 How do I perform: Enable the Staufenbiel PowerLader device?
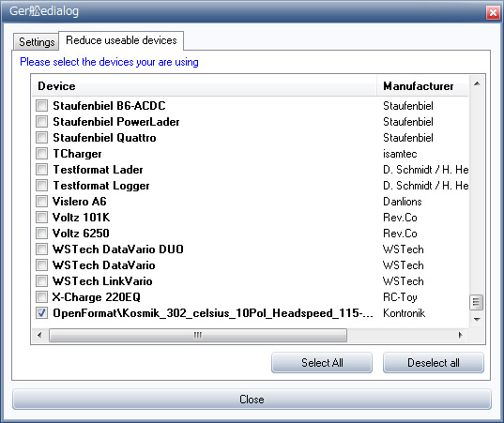pos(42,121)
